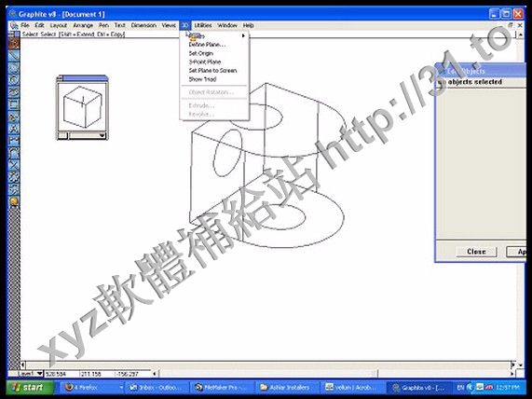This screenshot has width=532, height=399.
Task: Open the Layout menu
Action: coord(59,25)
